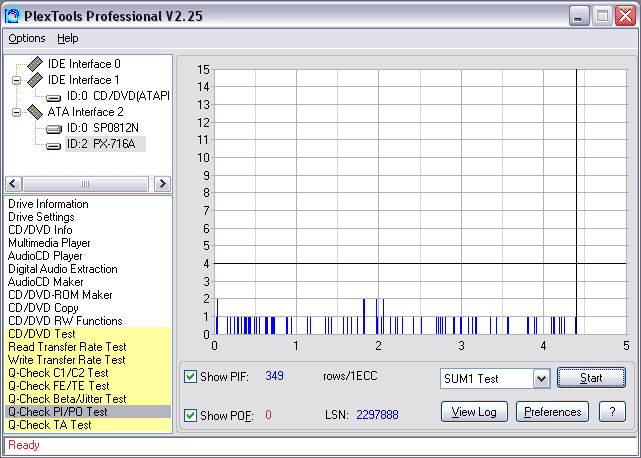The width and height of the screenshot is (641, 458).
Task: Select Q-Check PI/PO Test
Action: coord(88,412)
